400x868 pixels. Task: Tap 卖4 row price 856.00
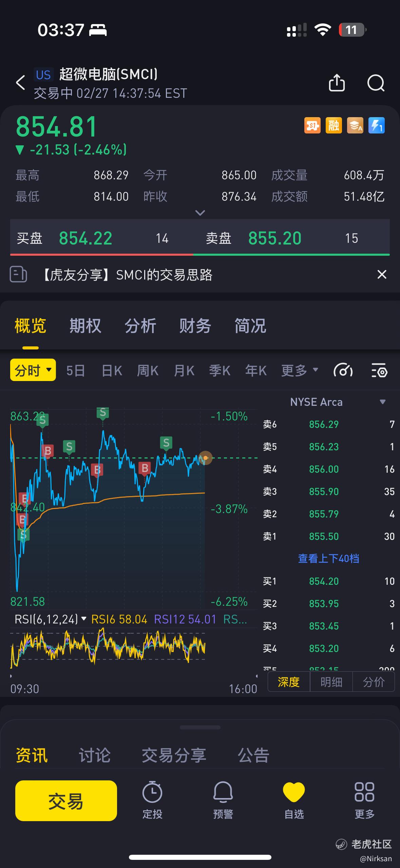[x=324, y=469]
